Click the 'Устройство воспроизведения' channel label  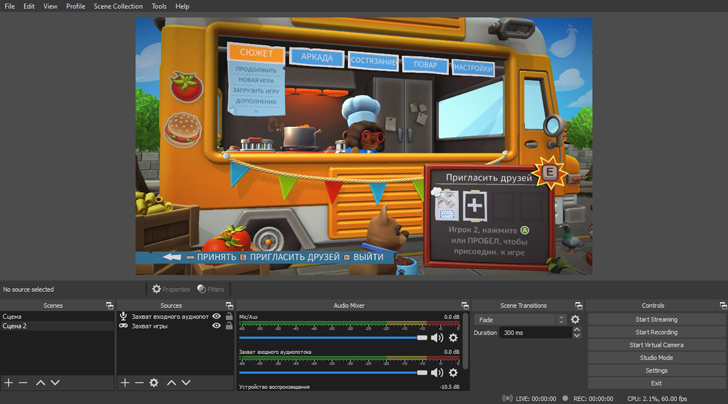(274, 387)
